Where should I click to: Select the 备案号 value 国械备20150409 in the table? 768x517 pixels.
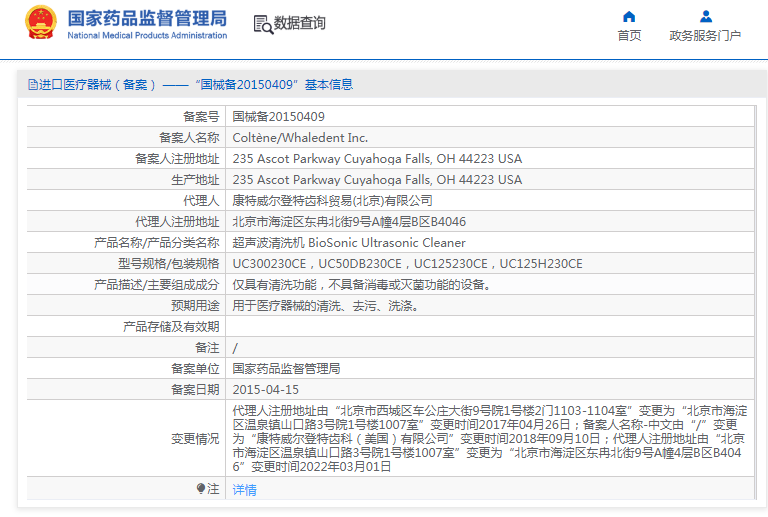pos(278,117)
